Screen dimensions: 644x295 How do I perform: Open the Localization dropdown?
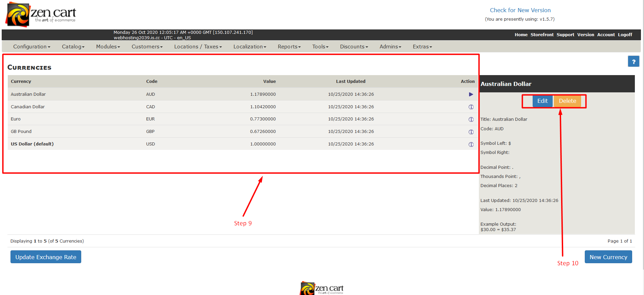(250, 47)
